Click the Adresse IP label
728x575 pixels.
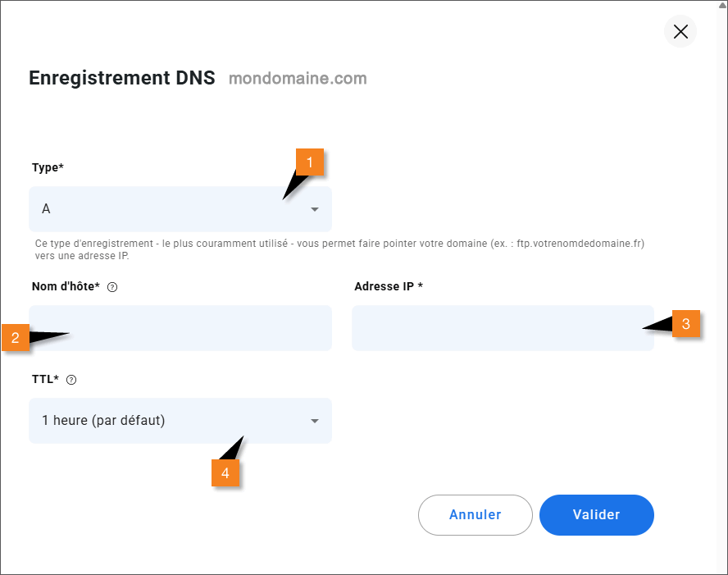tap(389, 286)
